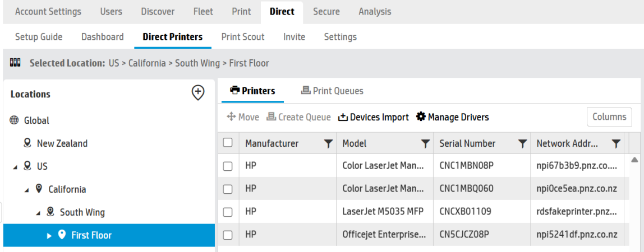The height and width of the screenshot is (252, 644).
Task: Click the add location plus icon
Action: click(x=197, y=93)
